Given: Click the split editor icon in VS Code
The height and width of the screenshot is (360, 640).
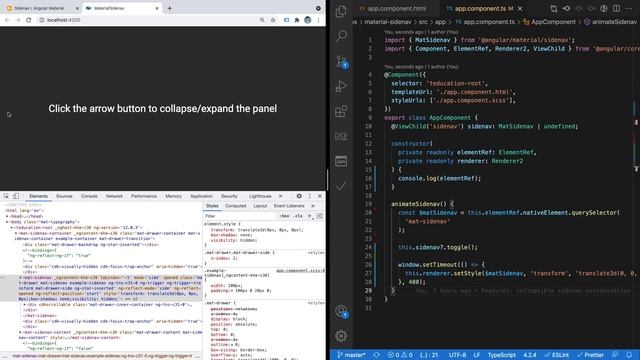Looking at the screenshot, I should click(x=616, y=8).
